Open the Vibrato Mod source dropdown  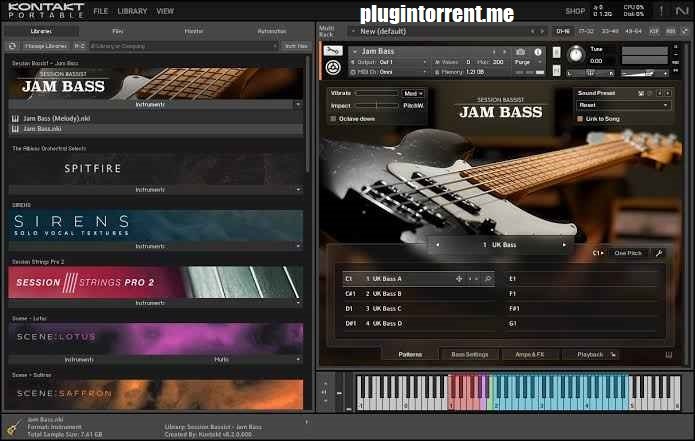[x=413, y=93]
